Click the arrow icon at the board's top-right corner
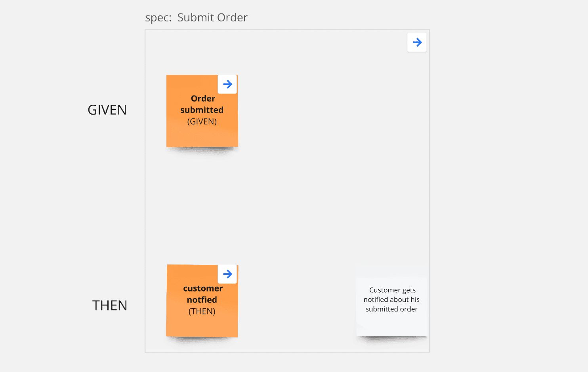Viewport: 588px width, 372px height. coord(417,42)
